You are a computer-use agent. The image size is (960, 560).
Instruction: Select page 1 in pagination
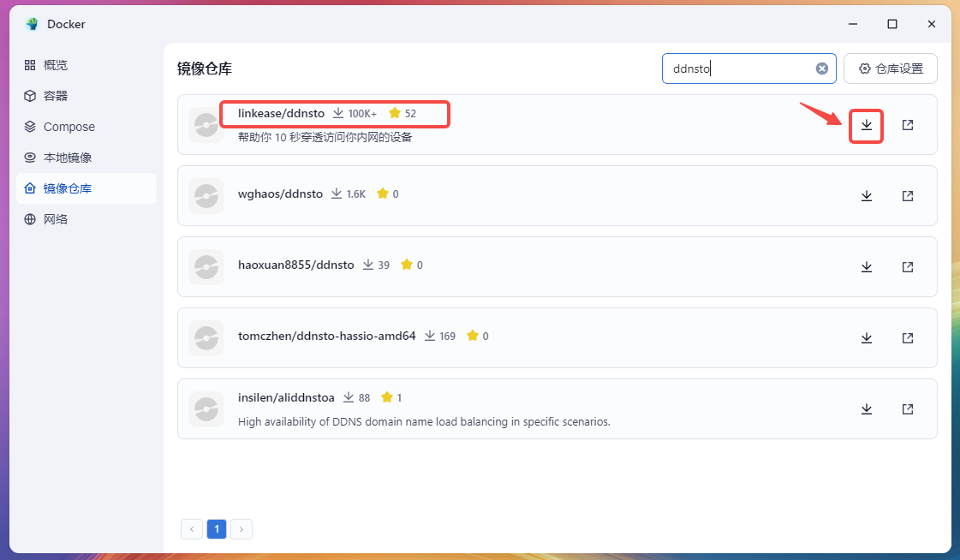tap(217, 529)
